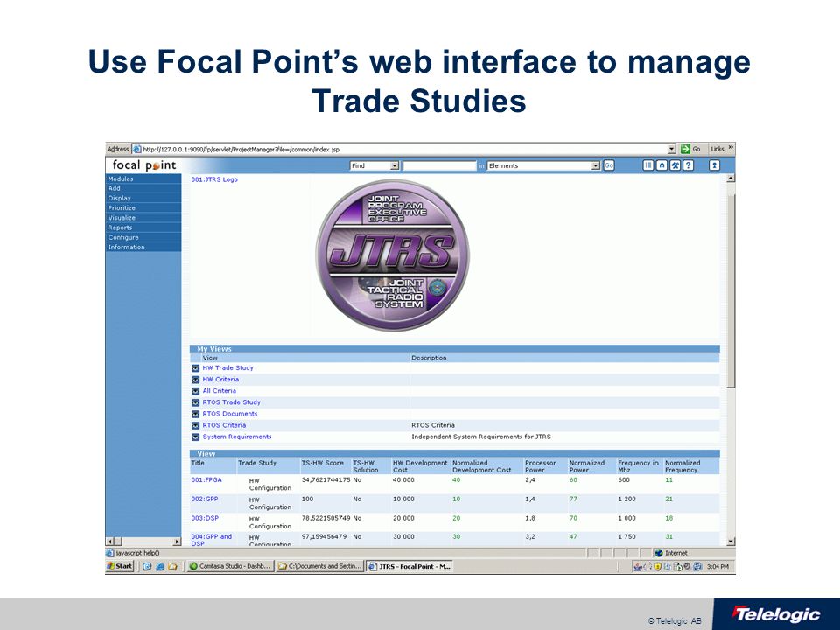Click the JTRS logo image
840x630 pixels.
(392, 255)
